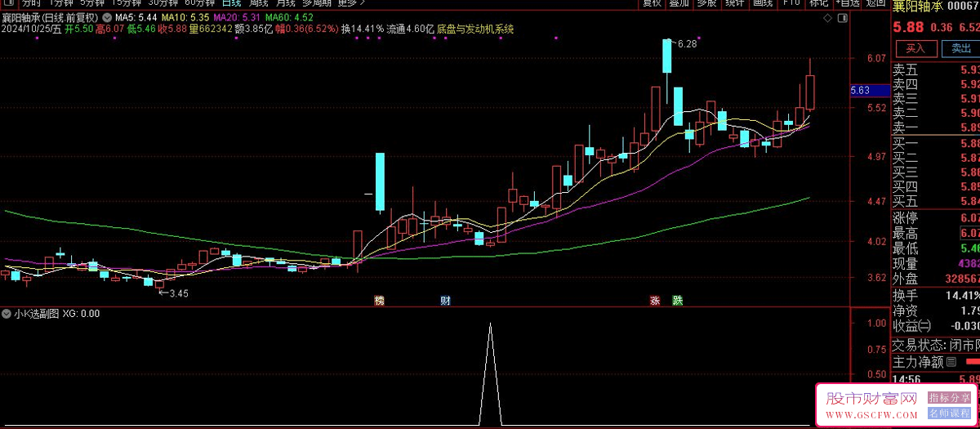The height and width of the screenshot is (429, 980).
Task: Click the 底盘与发动机系统 sector link
Action: click(475, 29)
